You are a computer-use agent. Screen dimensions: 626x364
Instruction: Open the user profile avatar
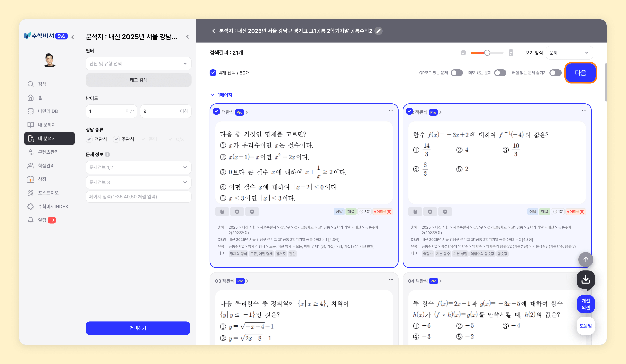[x=50, y=60]
